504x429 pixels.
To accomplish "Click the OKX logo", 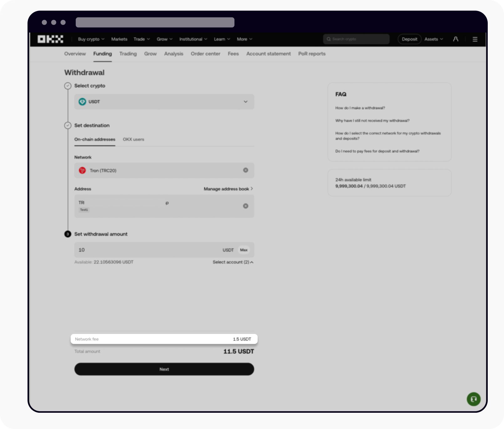I will click(x=50, y=39).
